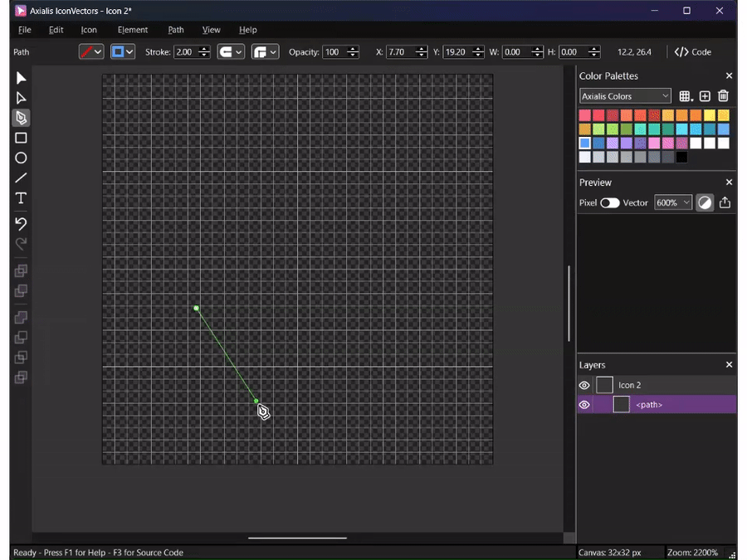This screenshot has height=560, width=747.
Task: Delete palette using trash icon
Action: [723, 96]
